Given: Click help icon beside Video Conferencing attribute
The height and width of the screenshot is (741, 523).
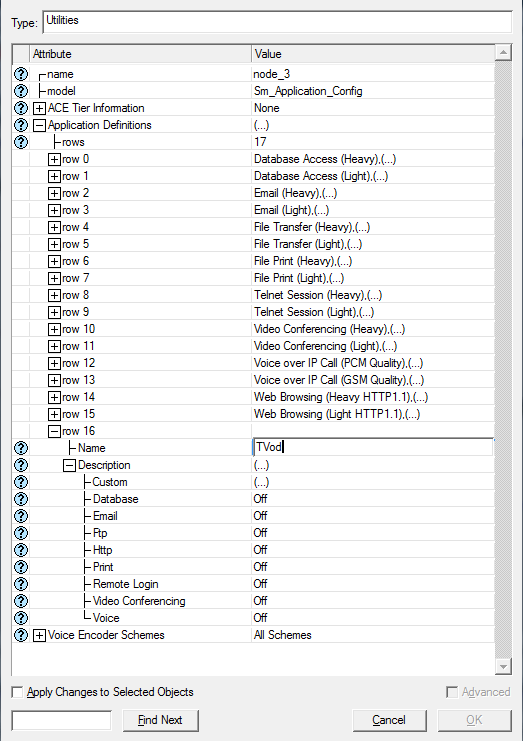Looking at the screenshot, I should tap(21, 601).
